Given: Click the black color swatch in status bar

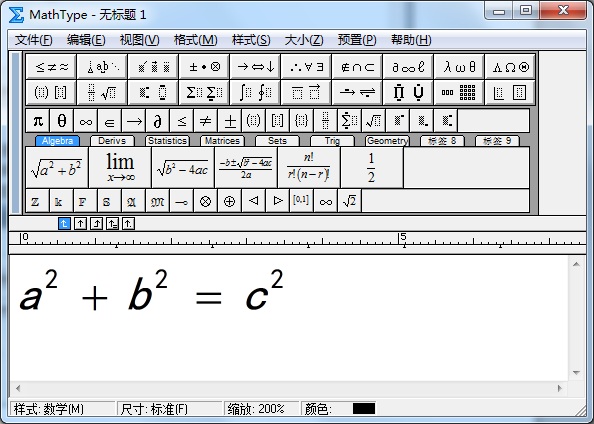Looking at the screenshot, I should tap(364, 408).
